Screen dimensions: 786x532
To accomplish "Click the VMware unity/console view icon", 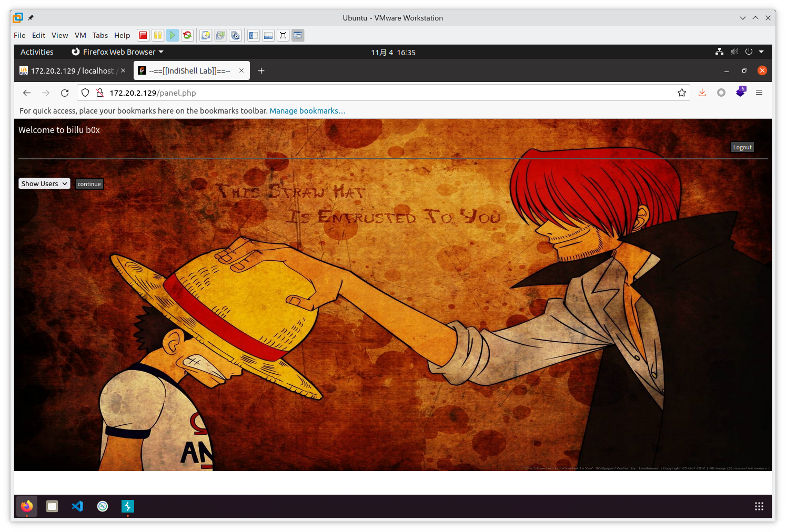I will pos(298,35).
